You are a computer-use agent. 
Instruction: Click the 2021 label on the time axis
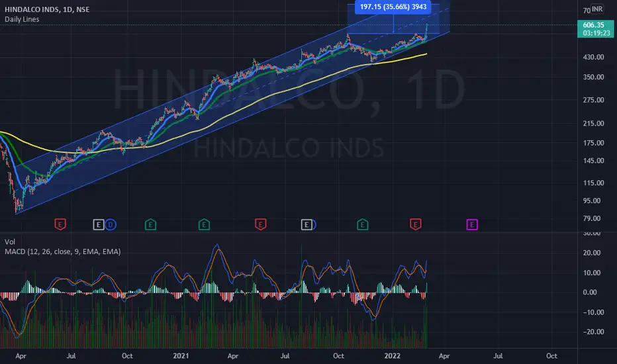181,356
